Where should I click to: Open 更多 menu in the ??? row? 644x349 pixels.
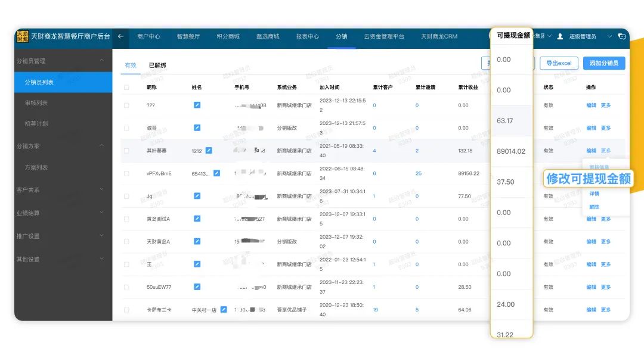tap(605, 105)
